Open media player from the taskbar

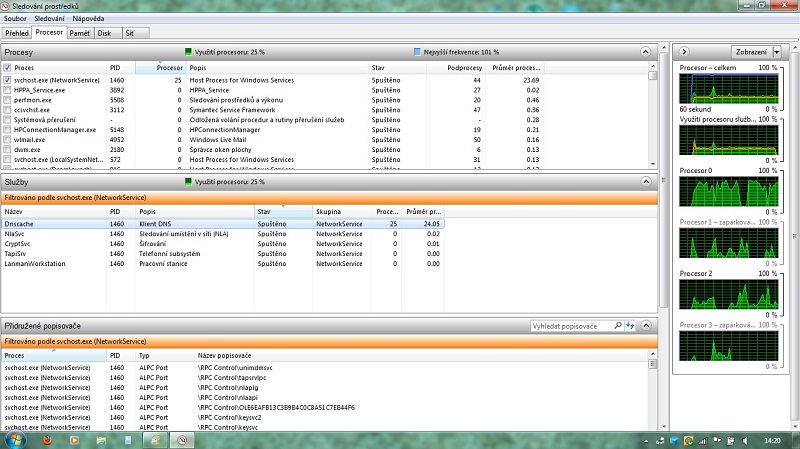(x=76, y=439)
